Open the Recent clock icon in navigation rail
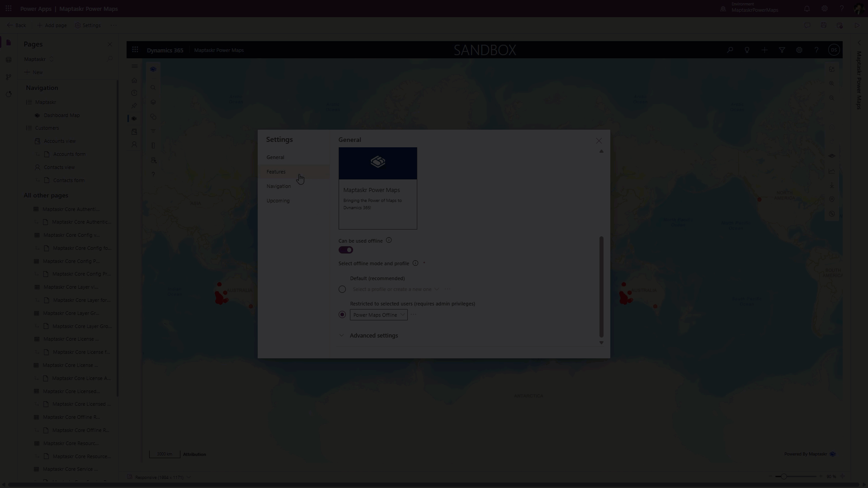The image size is (868, 488). point(134,93)
